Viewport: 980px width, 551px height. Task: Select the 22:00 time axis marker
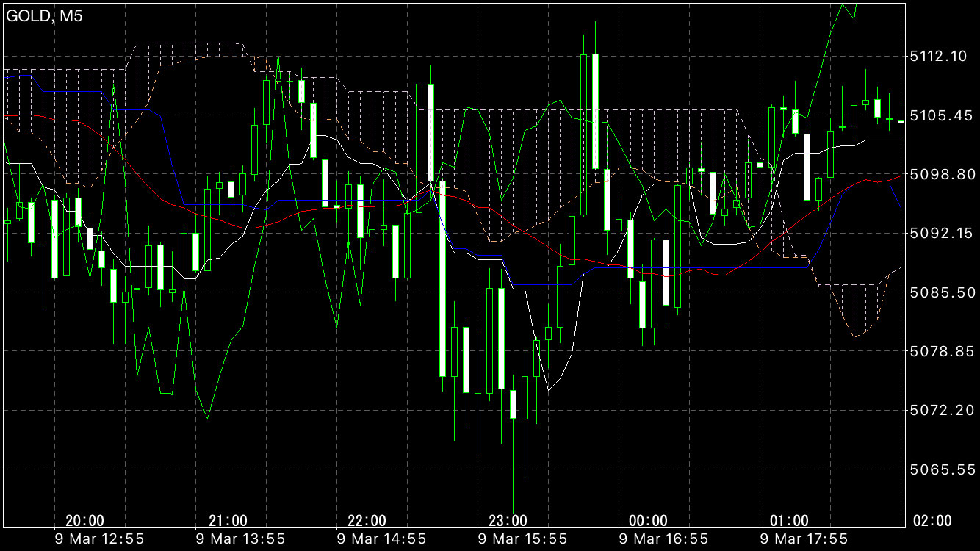click(367, 521)
